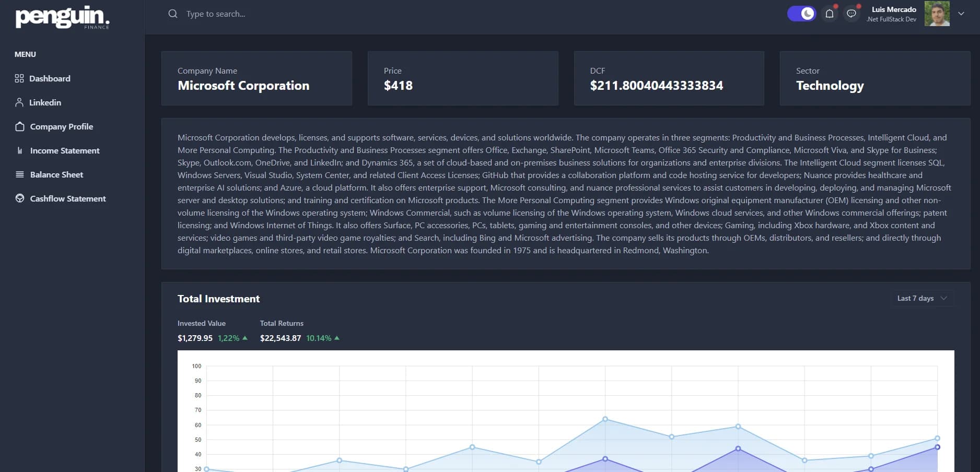Click the Linkedin person icon
980x472 pixels.
click(19, 102)
